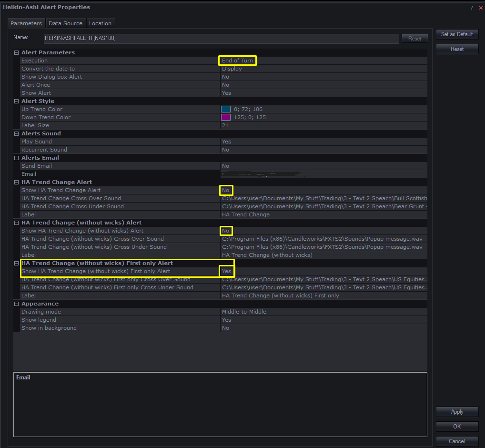Collapse the First only Alert section

tap(16, 263)
